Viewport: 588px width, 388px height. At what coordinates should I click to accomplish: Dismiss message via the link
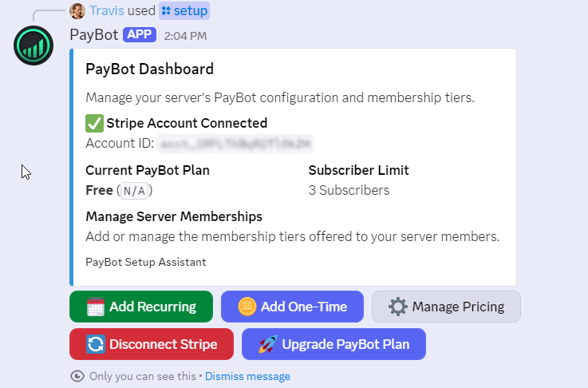click(x=247, y=376)
